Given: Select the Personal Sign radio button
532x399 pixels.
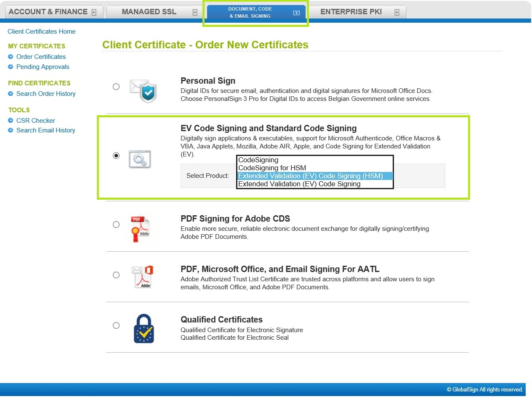Looking at the screenshot, I should coord(116,87).
